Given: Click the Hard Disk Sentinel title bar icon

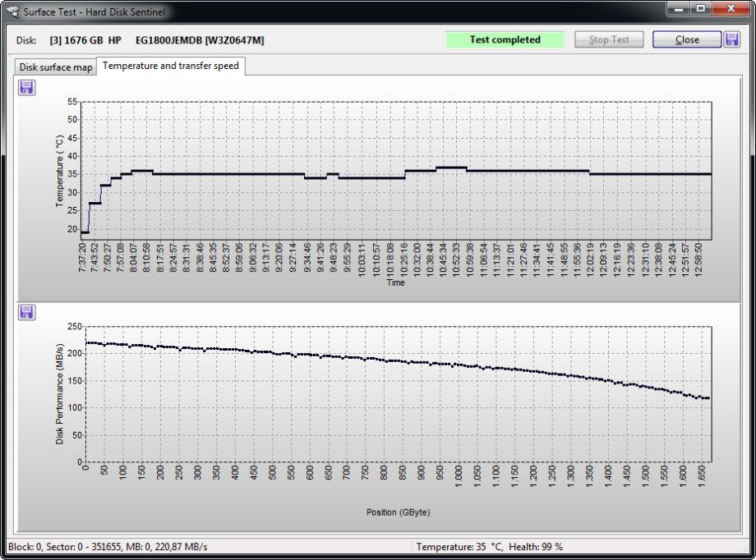Looking at the screenshot, I should [13, 11].
